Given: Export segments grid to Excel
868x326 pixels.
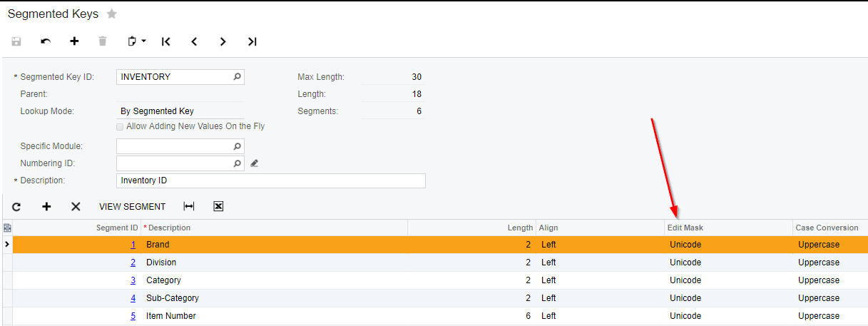Looking at the screenshot, I should tap(218, 207).
